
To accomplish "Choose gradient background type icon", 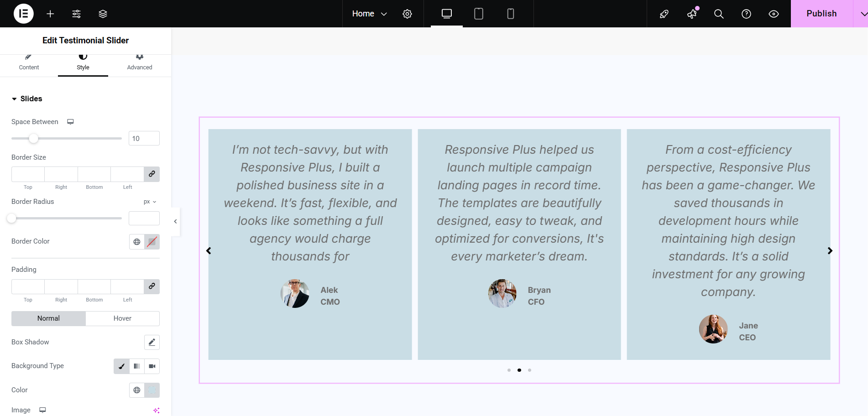I will [137, 366].
